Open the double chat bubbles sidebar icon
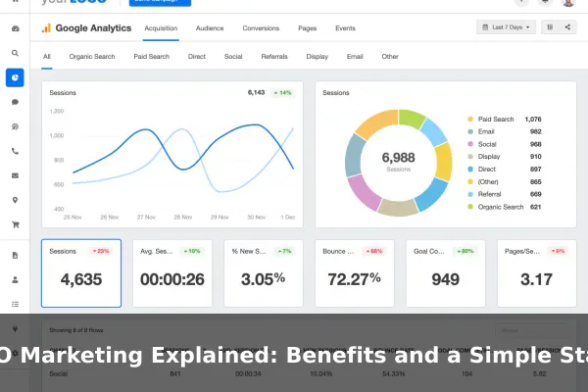Viewport: 588px width, 392px height. click(15, 126)
